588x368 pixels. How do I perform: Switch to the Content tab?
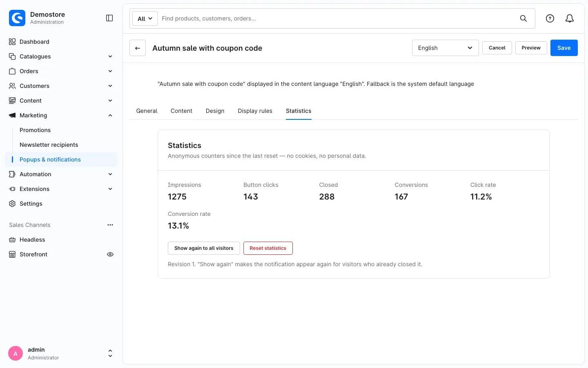[181, 111]
